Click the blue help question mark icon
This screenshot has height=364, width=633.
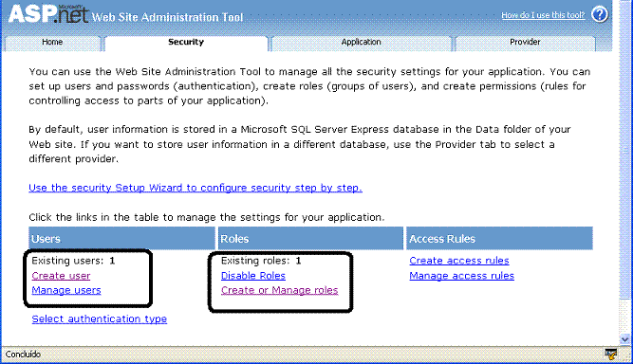pos(600,14)
